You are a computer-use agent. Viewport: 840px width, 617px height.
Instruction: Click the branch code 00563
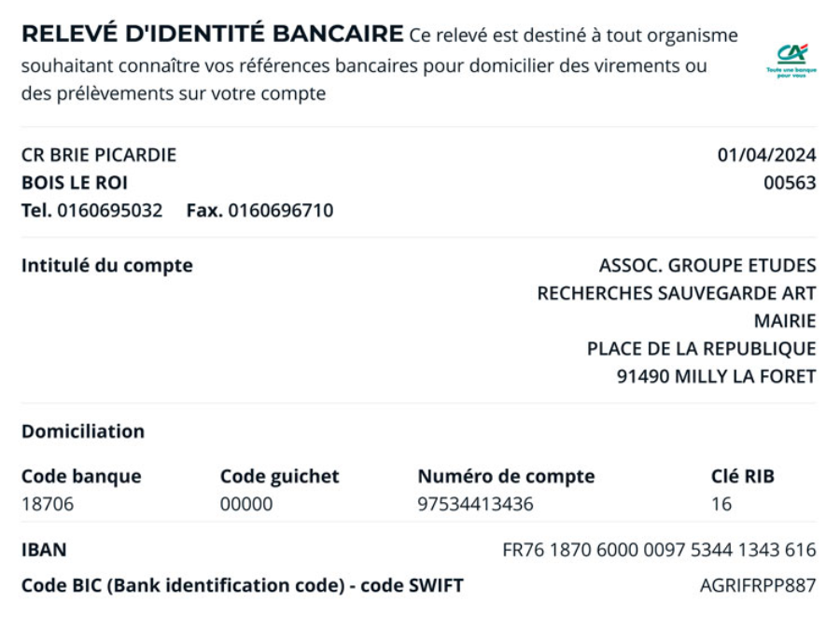(790, 183)
